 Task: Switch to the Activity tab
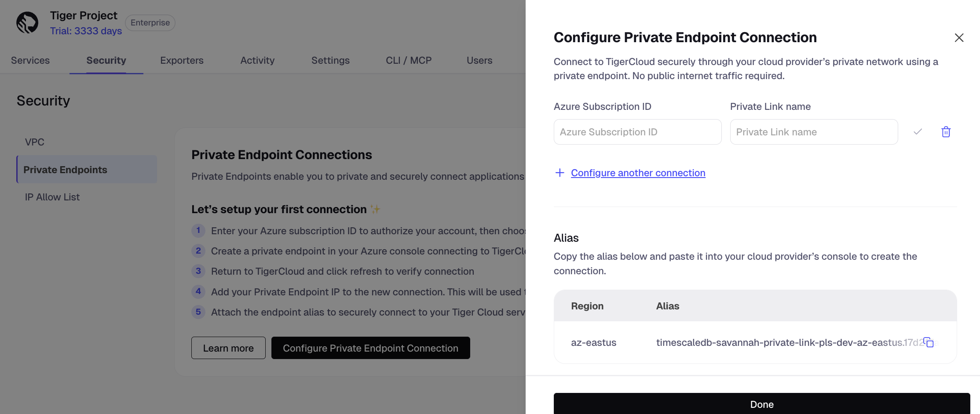pyautogui.click(x=257, y=60)
